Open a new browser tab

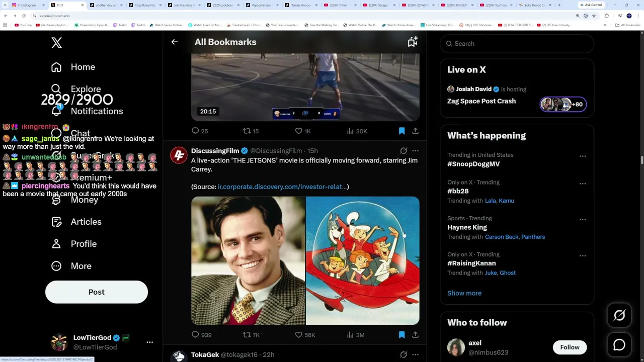point(559,5)
